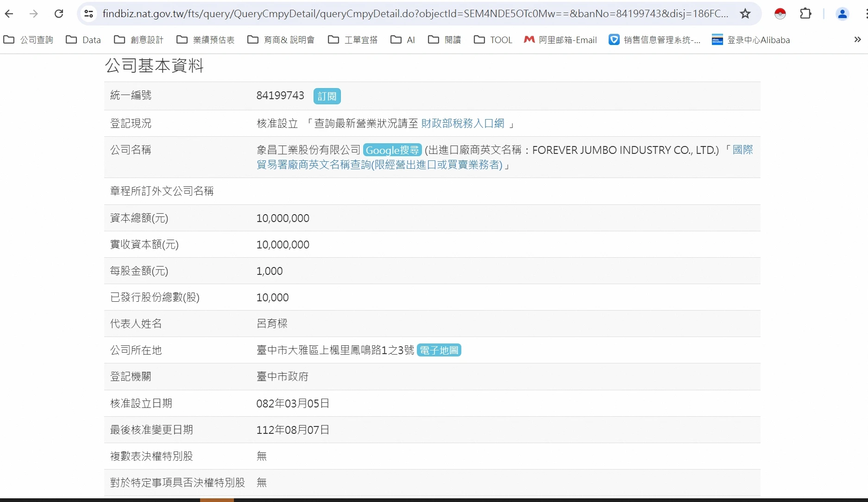Open the user profile avatar icon
868x502 pixels.
(x=842, y=14)
